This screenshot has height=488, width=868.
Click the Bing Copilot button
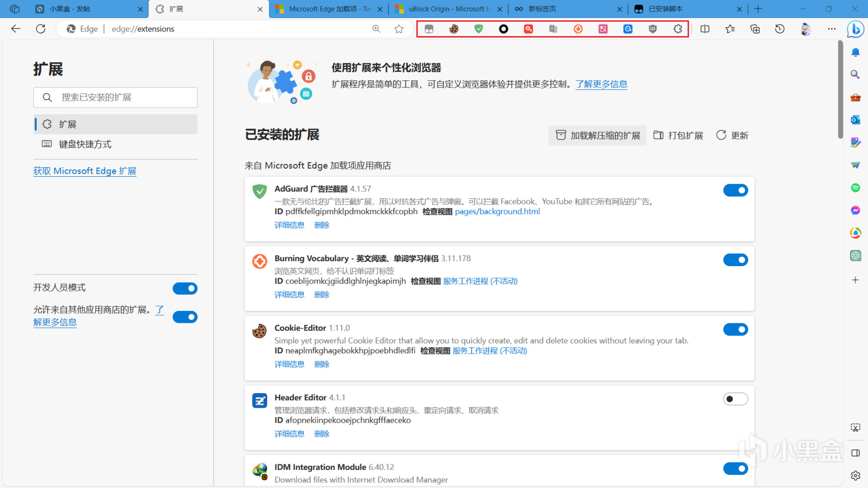tap(855, 29)
